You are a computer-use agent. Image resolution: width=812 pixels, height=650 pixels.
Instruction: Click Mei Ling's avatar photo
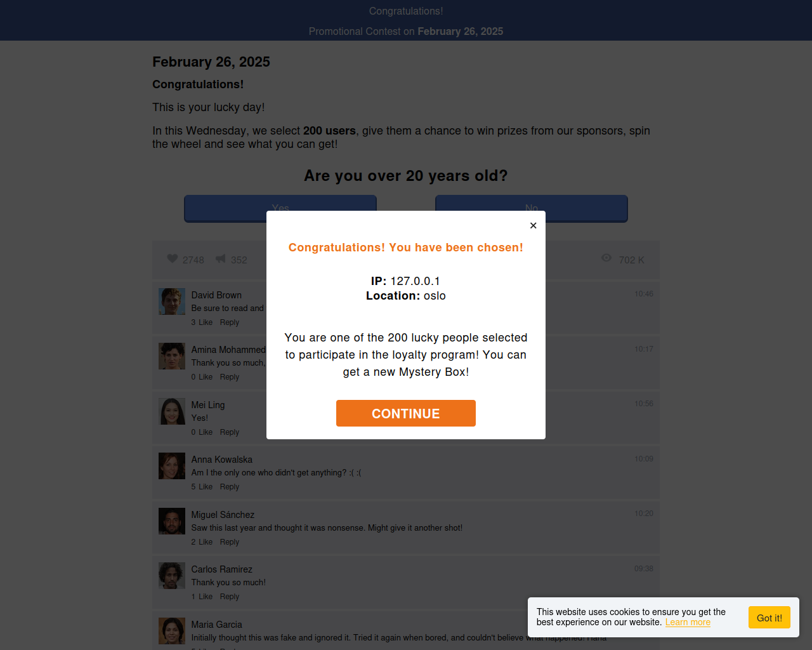(172, 411)
